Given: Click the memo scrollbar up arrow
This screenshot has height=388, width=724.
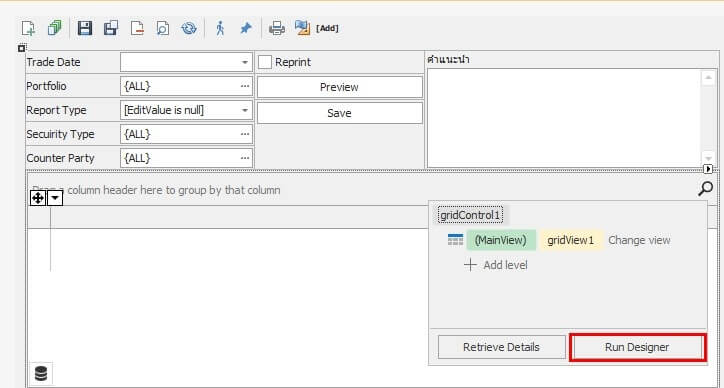Looking at the screenshot, I should pyautogui.click(x=708, y=78).
